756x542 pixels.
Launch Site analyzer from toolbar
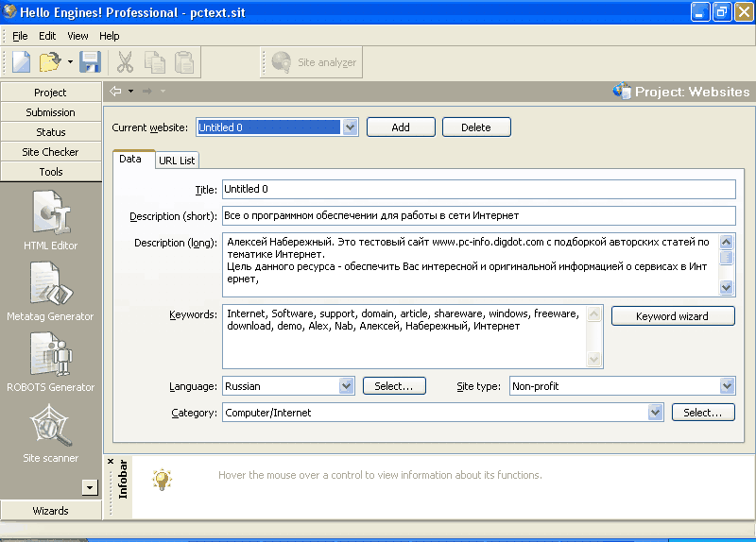tap(315, 62)
